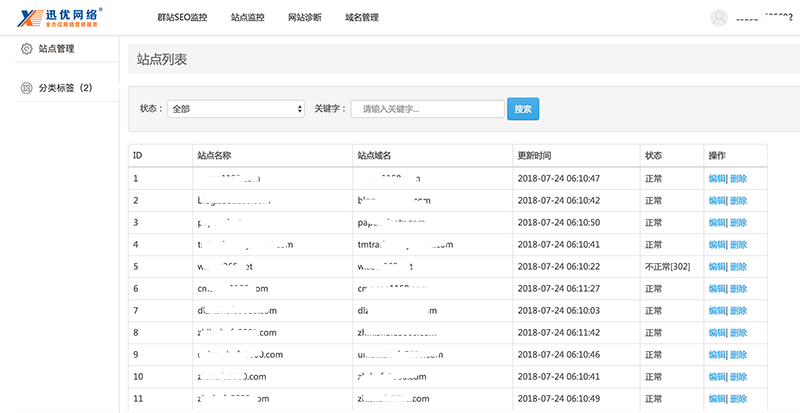Image resolution: width=800 pixels, height=413 pixels.
Task: Click 删除 for site ID 3
Action: 738,222
